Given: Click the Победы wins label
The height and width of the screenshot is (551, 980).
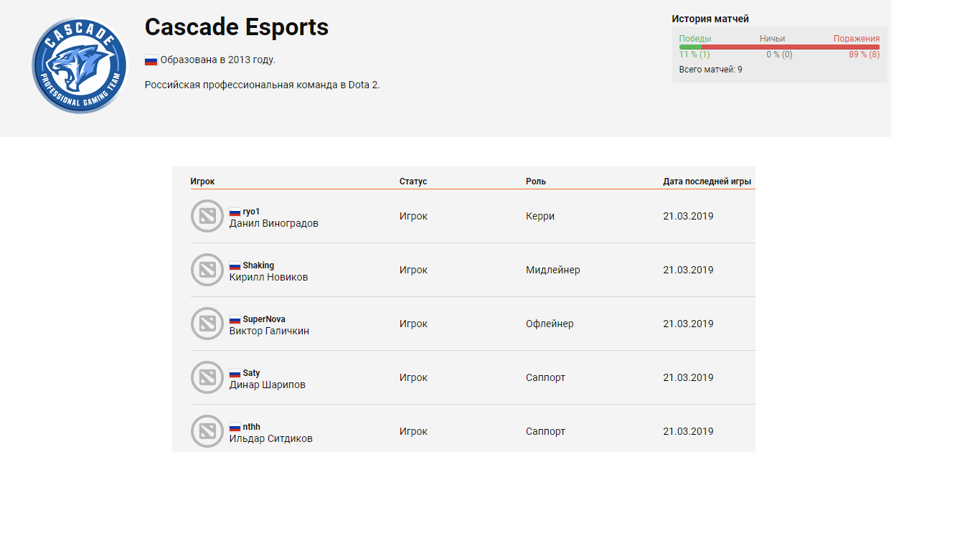Looking at the screenshot, I should click(x=695, y=39).
